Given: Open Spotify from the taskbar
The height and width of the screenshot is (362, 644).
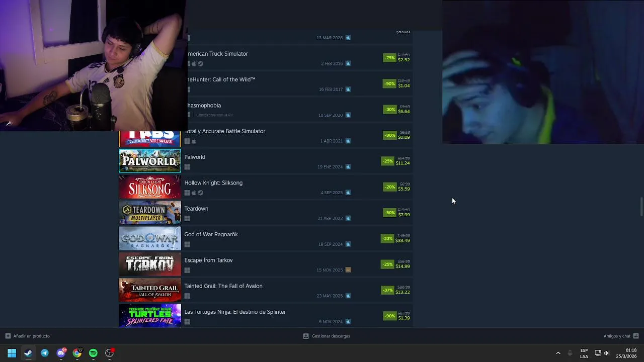Looking at the screenshot, I should (93, 353).
